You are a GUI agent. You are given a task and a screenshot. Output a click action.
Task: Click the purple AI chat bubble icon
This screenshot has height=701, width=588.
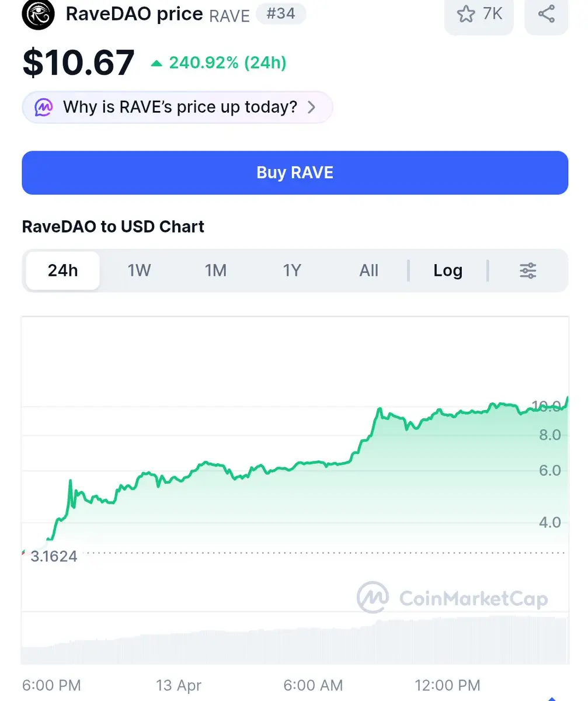tap(44, 107)
